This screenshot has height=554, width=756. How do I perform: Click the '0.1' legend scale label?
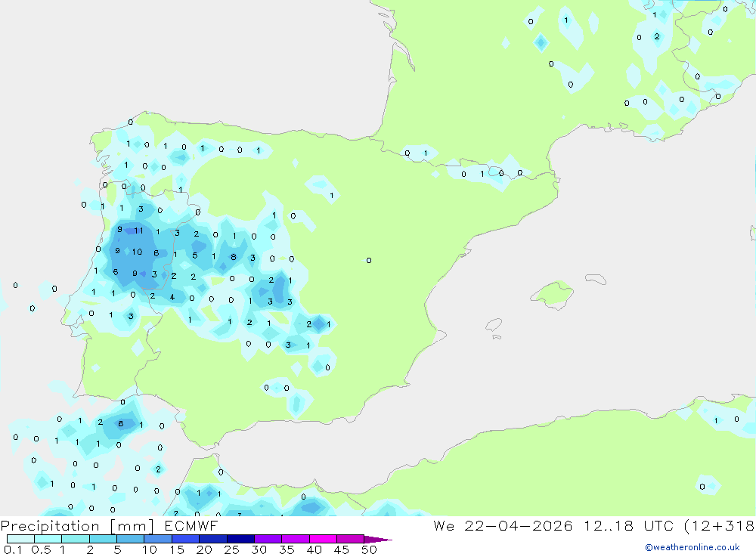tap(13, 549)
